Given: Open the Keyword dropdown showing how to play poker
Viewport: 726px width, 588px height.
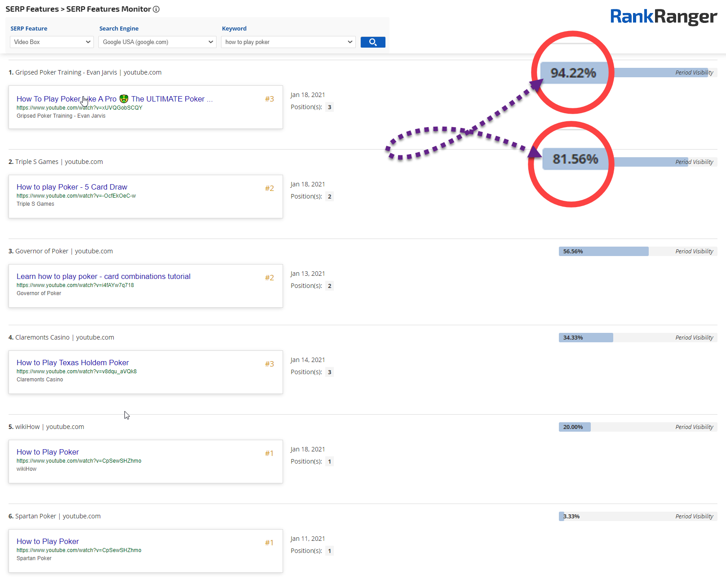Looking at the screenshot, I should (x=288, y=42).
